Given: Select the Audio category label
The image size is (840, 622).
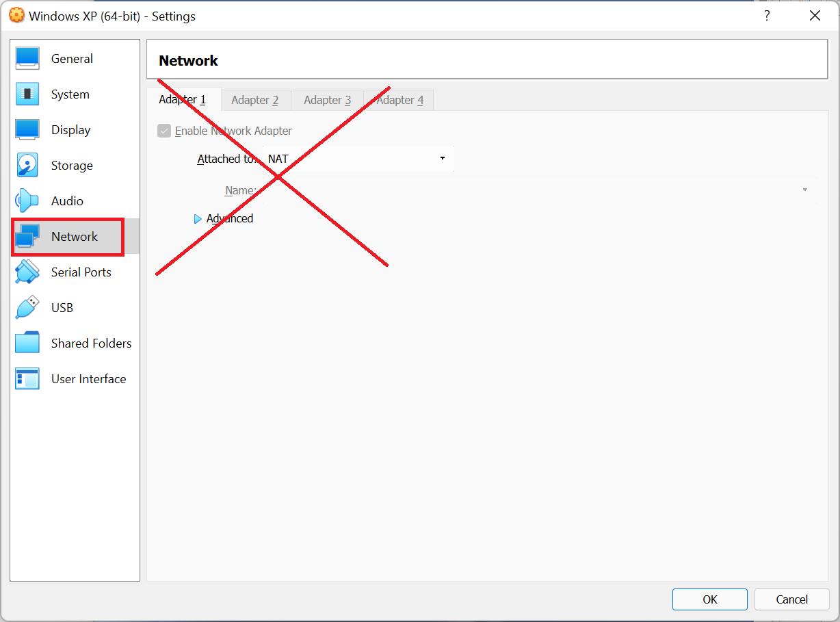Looking at the screenshot, I should pos(67,201).
